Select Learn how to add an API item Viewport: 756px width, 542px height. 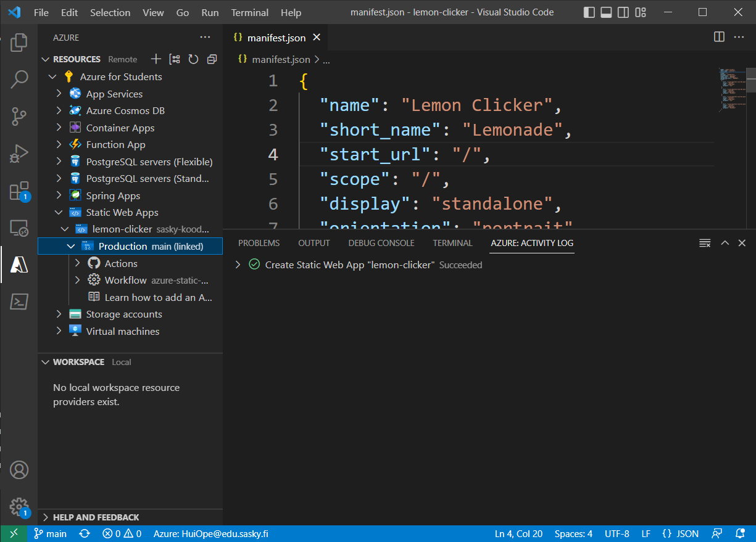[159, 297]
